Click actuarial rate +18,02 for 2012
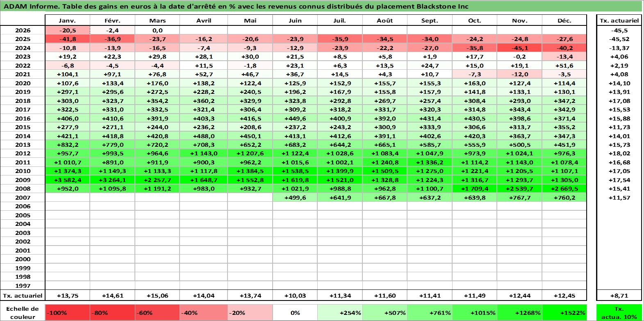 click(619, 153)
